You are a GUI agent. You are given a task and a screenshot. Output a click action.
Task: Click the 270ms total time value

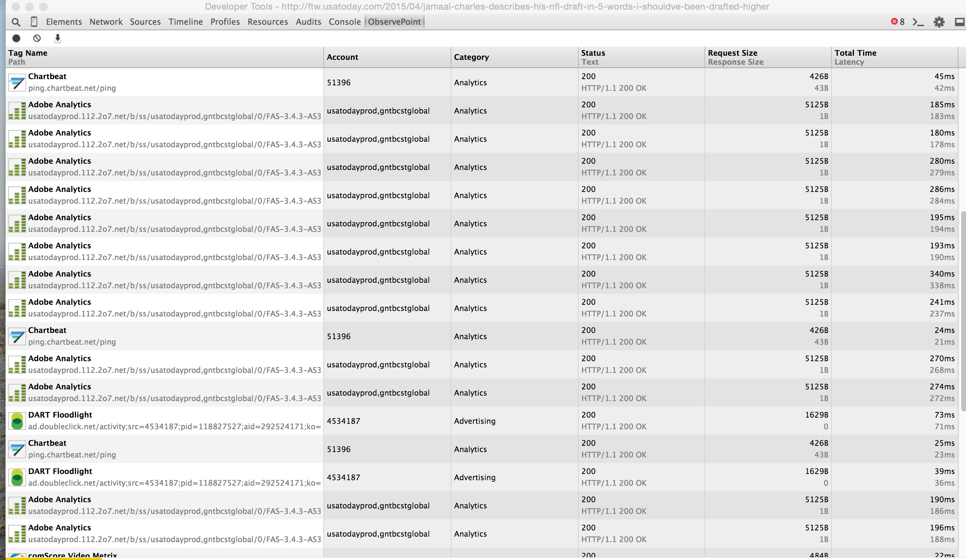point(942,358)
